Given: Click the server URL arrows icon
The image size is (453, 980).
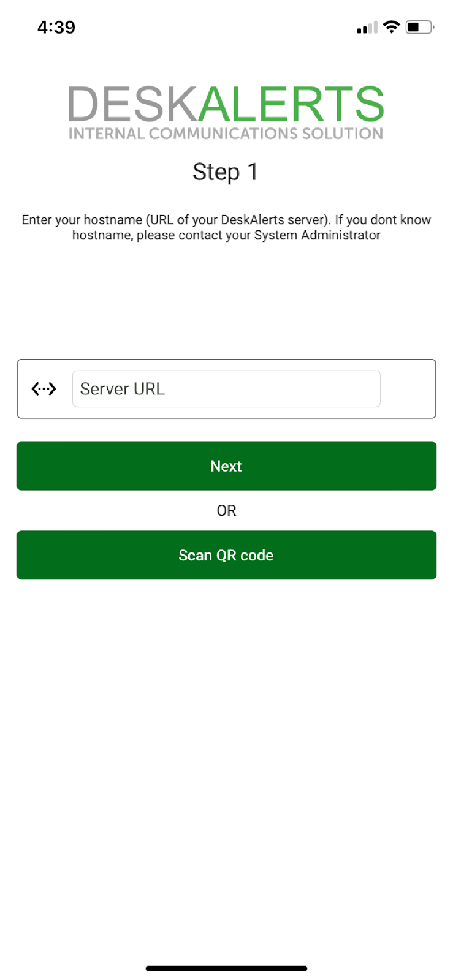Looking at the screenshot, I should coord(44,389).
